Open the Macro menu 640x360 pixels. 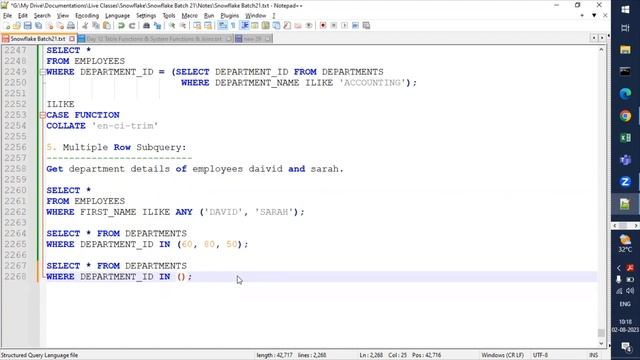coord(189,16)
